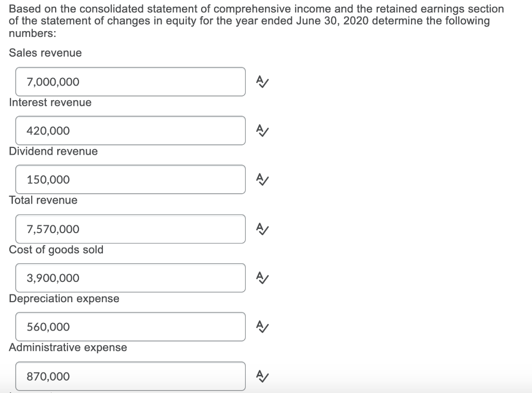Select the Administrative expense field showing 870,000
The image size is (532, 393).
coord(130,376)
